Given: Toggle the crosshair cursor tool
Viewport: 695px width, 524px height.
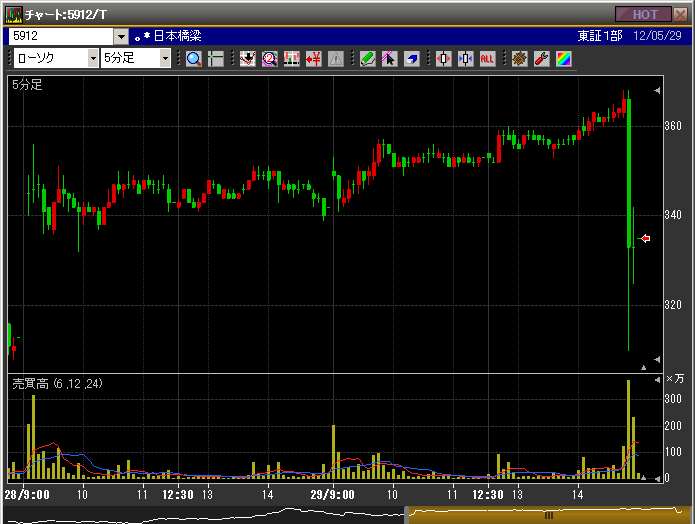Looking at the screenshot, I should click(215, 58).
